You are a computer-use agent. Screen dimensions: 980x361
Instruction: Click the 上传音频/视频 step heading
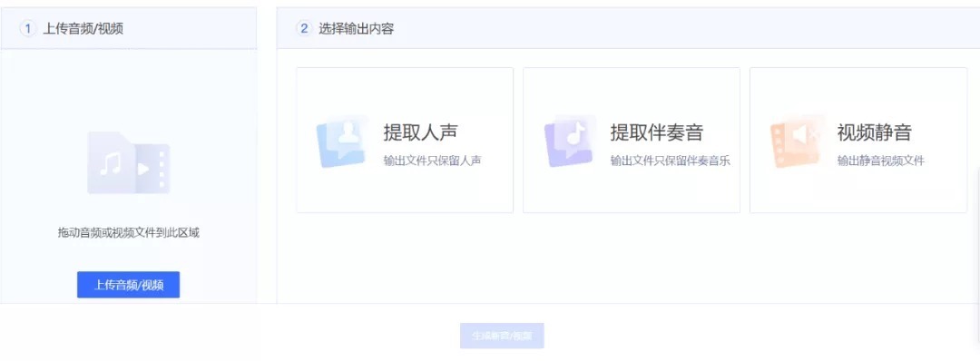pos(83,29)
